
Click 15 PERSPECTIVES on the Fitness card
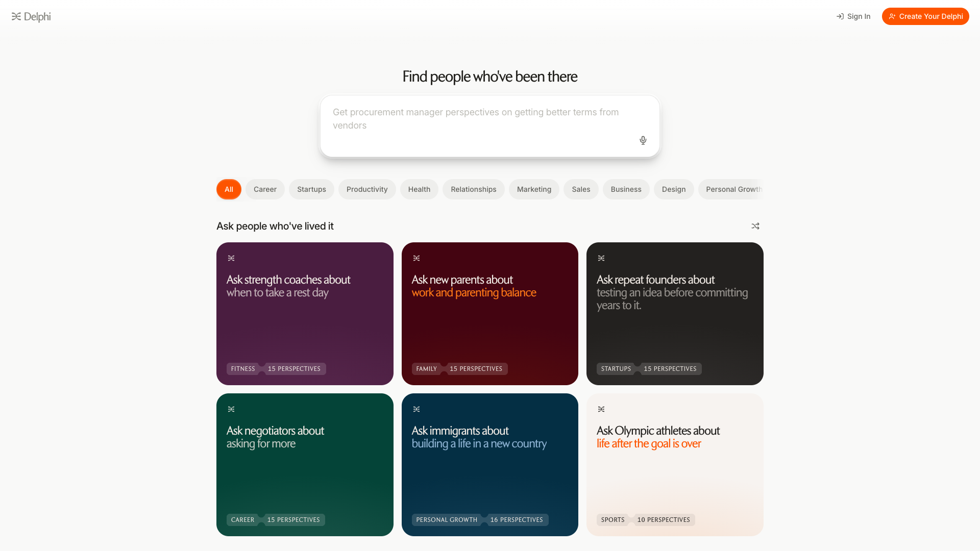point(295,369)
